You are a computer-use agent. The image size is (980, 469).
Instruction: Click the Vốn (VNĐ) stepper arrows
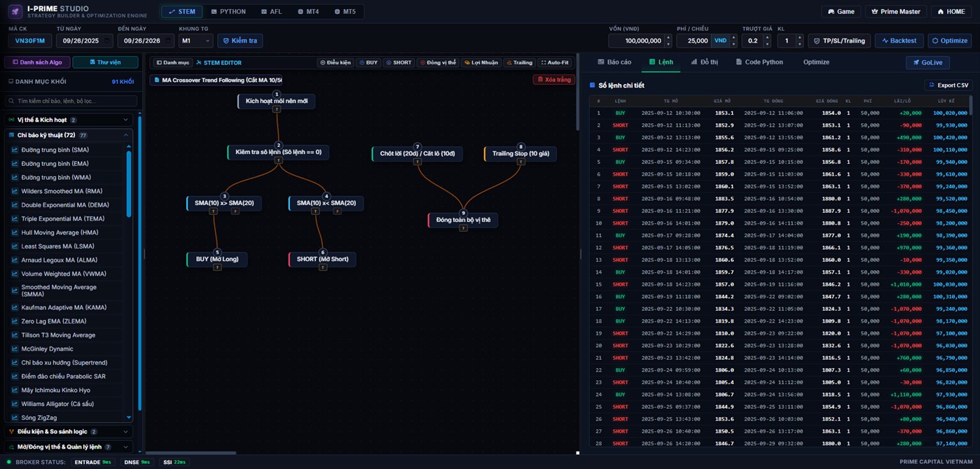tap(667, 41)
